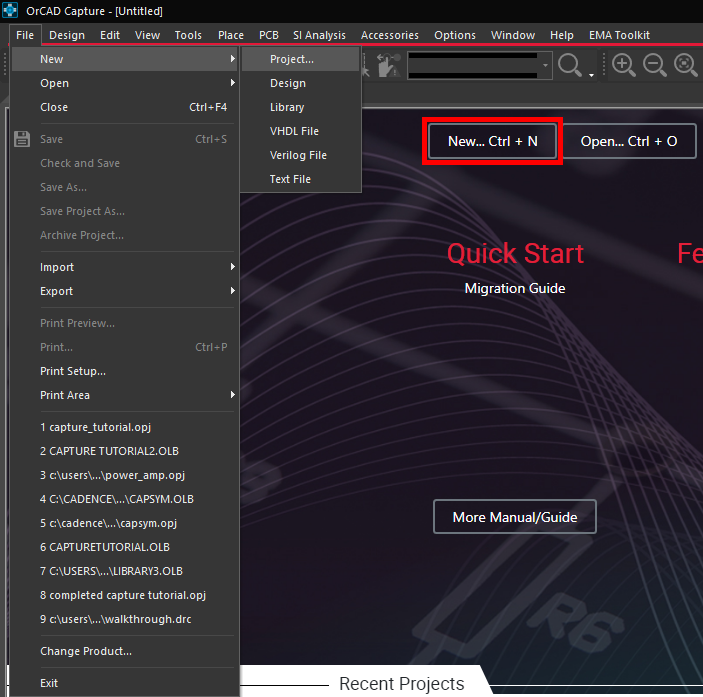Image resolution: width=703 pixels, height=697 pixels.
Task: Open the Window menu
Action: (512, 35)
